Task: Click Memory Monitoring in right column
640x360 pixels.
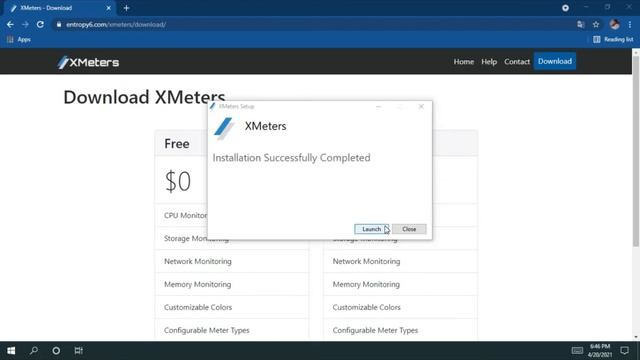Action: point(366,284)
